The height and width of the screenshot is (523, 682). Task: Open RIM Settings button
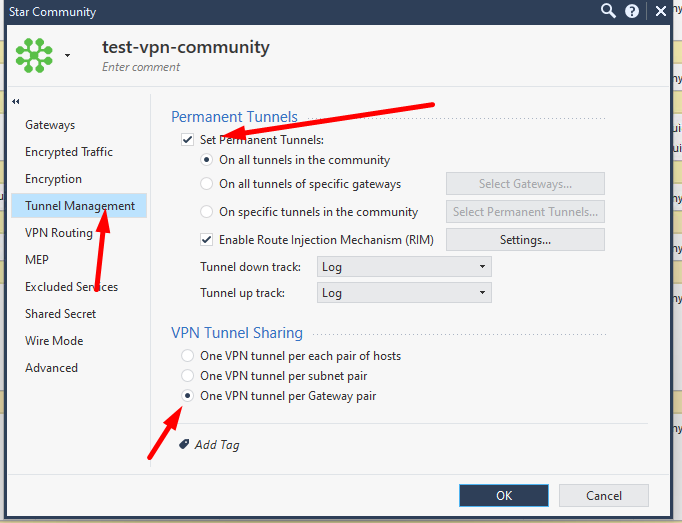tap(525, 240)
